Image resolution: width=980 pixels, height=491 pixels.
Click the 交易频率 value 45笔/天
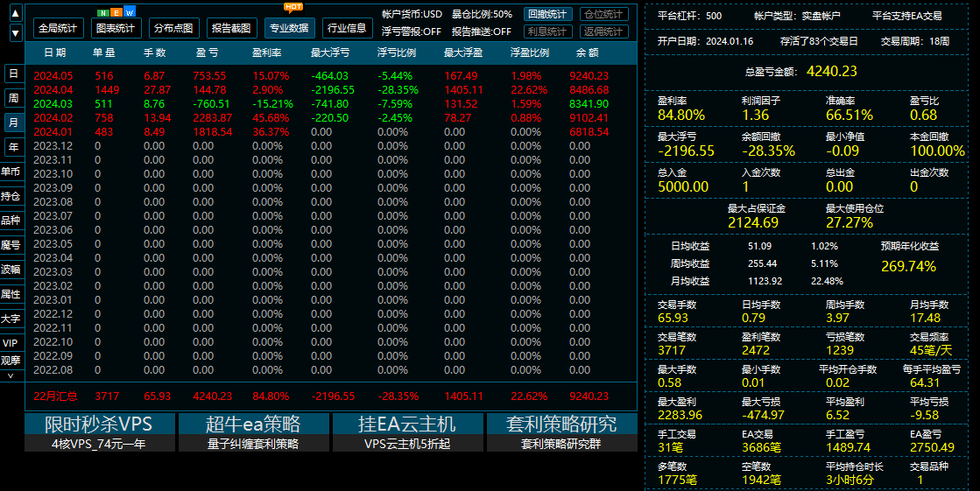931,350
